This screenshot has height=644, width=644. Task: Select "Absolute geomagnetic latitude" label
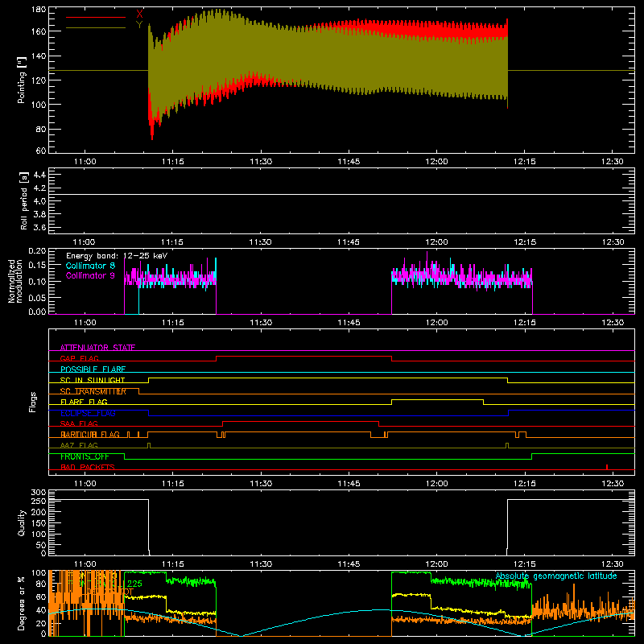click(x=556, y=576)
